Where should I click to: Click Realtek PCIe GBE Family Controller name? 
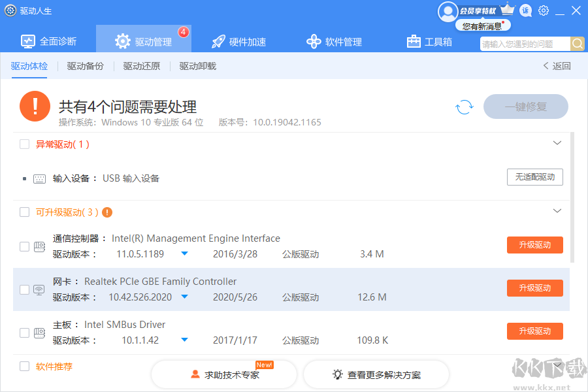tap(160, 282)
